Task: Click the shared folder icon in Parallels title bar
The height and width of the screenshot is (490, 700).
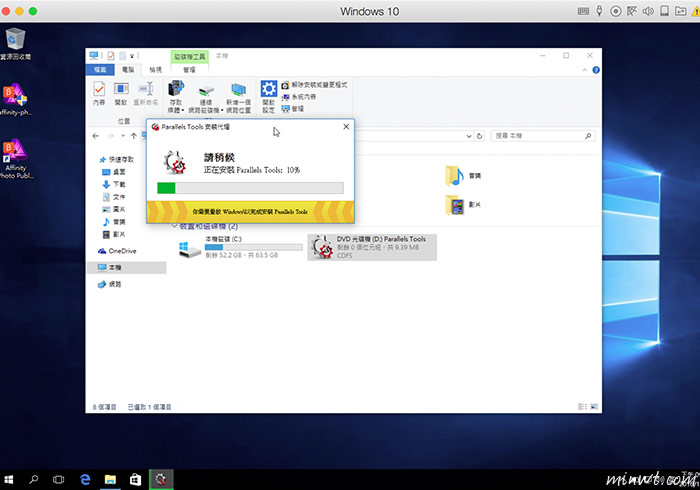Action: (x=680, y=11)
